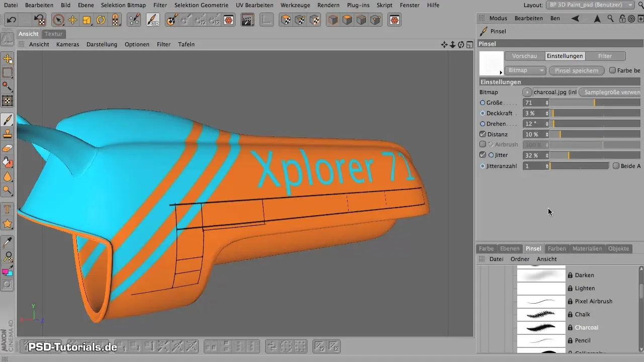
Task: Click the search magnifier in attribute manager
Action: coord(610,19)
